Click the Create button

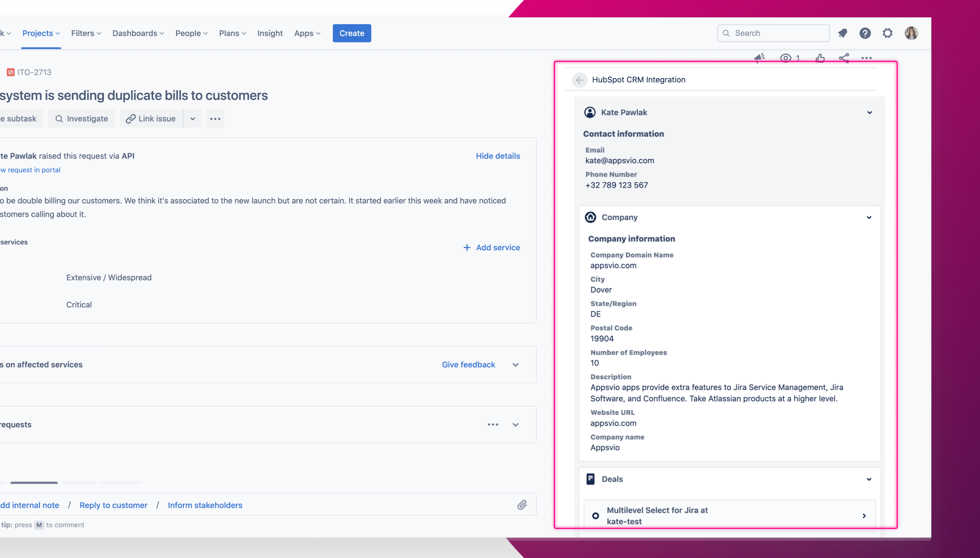pos(352,33)
